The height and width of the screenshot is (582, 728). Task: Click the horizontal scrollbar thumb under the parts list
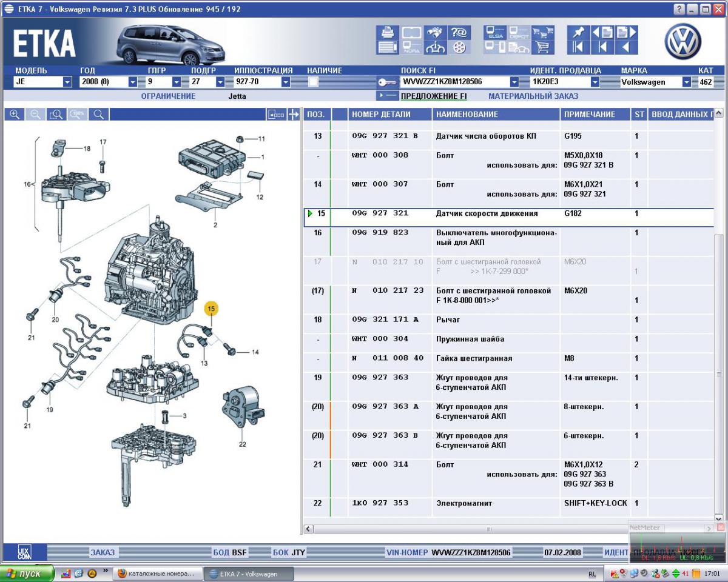pyautogui.click(x=489, y=529)
